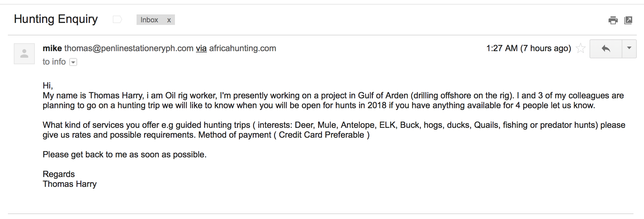
Task: Toggle the importance marker beside the subject
Action: click(117, 20)
